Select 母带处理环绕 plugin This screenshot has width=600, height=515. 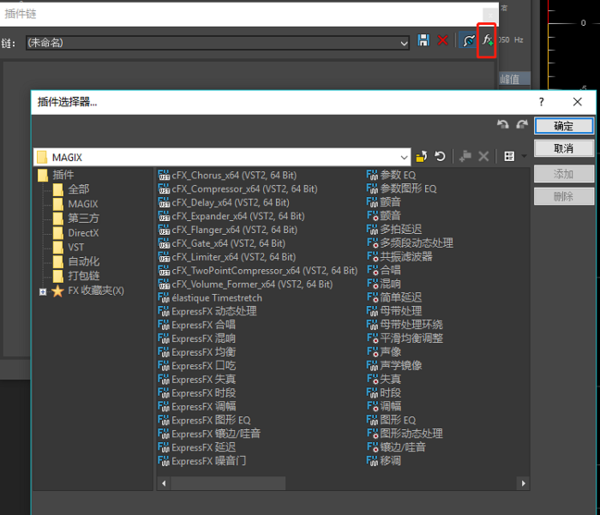tap(405, 325)
